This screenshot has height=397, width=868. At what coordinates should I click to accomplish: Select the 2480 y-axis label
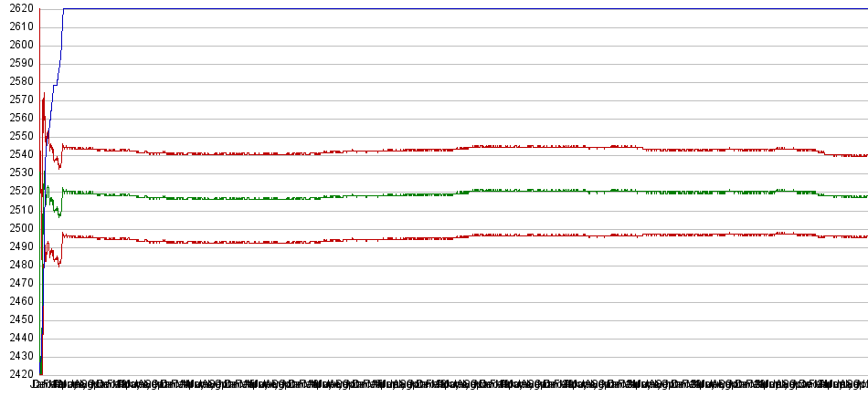(x=17, y=265)
